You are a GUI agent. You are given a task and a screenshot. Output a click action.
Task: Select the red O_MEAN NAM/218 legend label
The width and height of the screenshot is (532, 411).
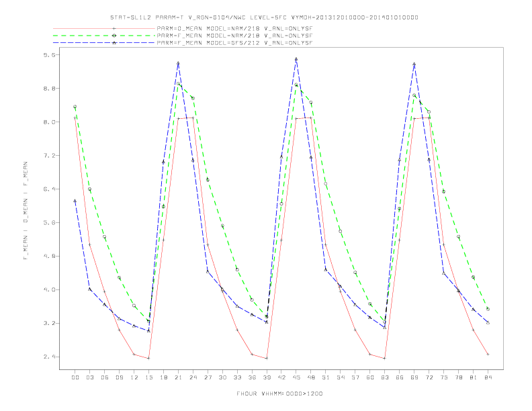point(234,28)
